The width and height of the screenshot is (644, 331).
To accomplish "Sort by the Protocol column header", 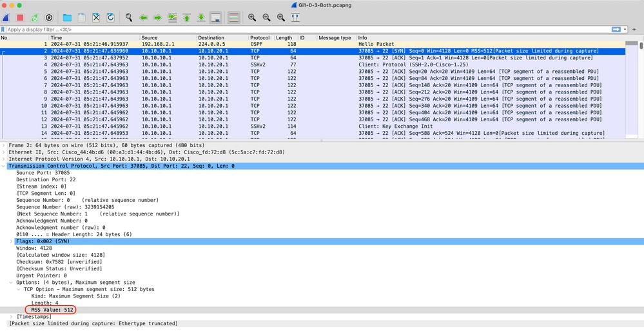I will click(261, 38).
